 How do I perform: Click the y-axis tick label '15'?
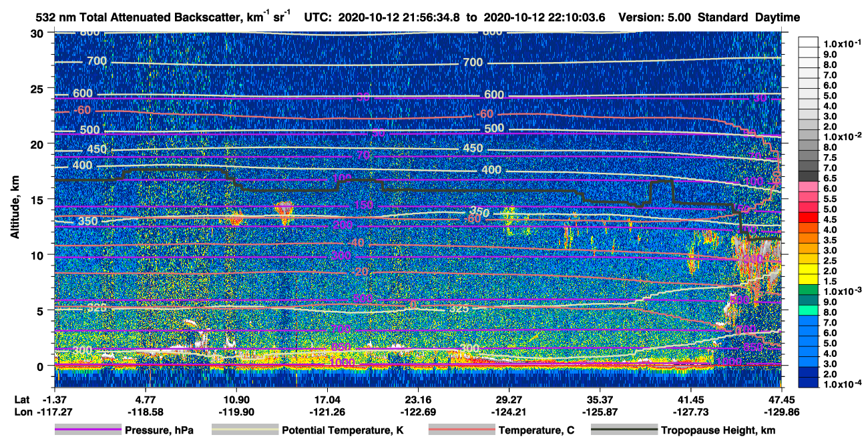[39, 199]
